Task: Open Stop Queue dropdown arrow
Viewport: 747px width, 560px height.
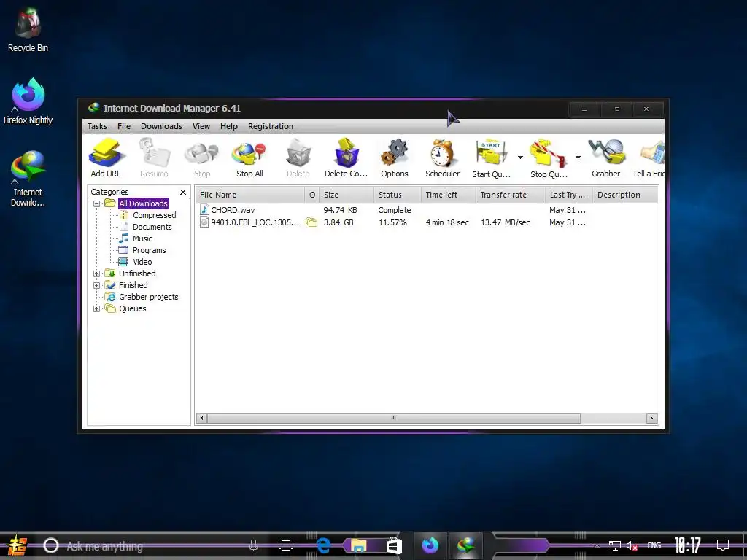Action: pyautogui.click(x=578, y=157)
